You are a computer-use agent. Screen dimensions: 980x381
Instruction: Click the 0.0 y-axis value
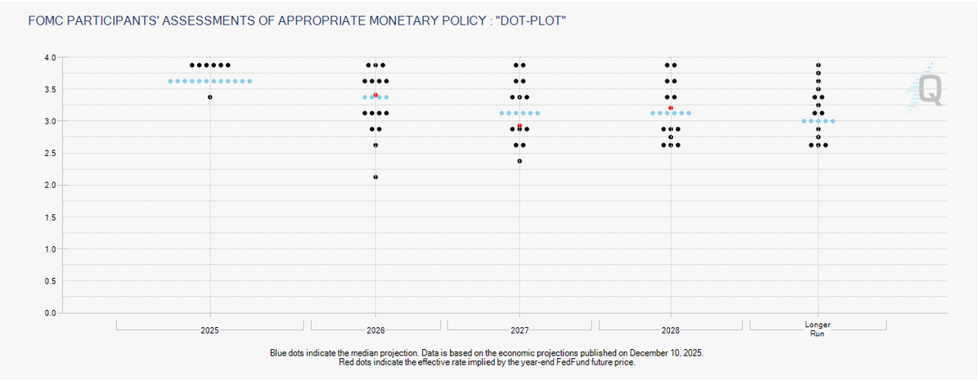(49, 313)
